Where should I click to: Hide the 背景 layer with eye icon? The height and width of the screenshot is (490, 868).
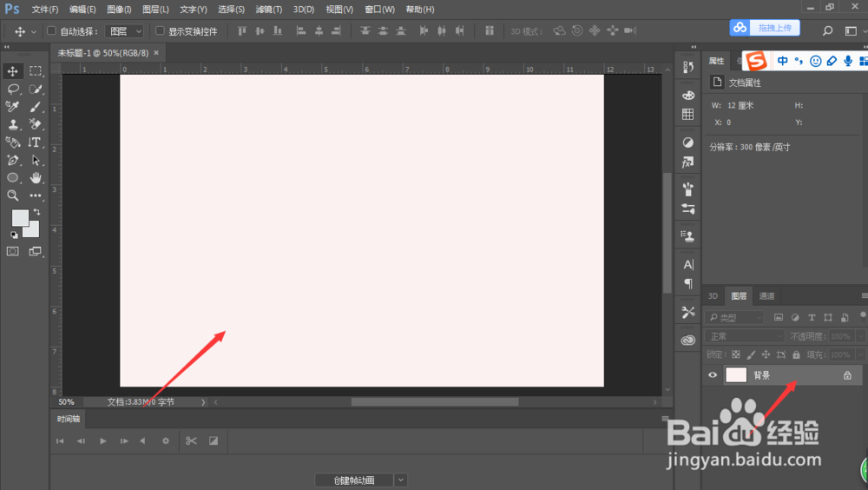tap(713, 375)
